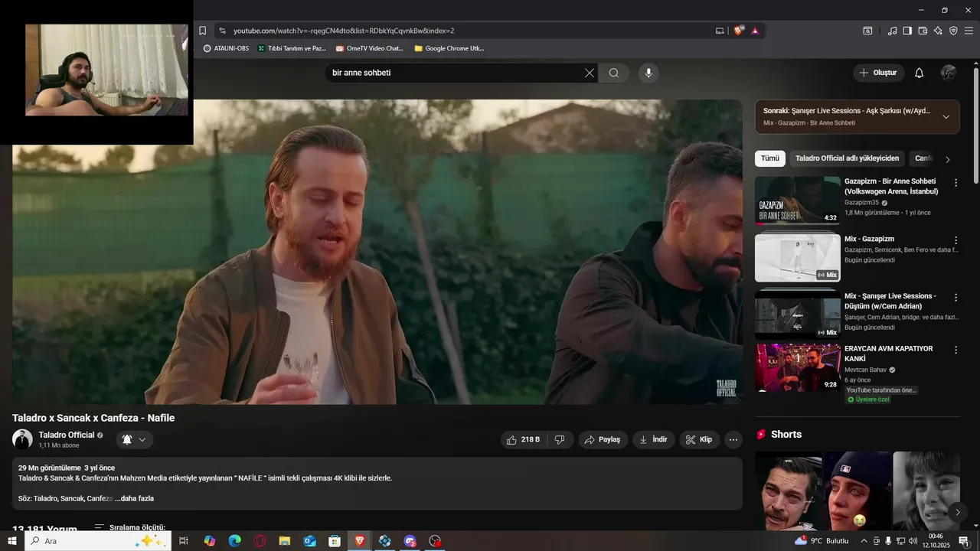Open File Explorer from taskbar
This screenshot has height=551, width=980.
pyautogui.click(x=285, y=541)
